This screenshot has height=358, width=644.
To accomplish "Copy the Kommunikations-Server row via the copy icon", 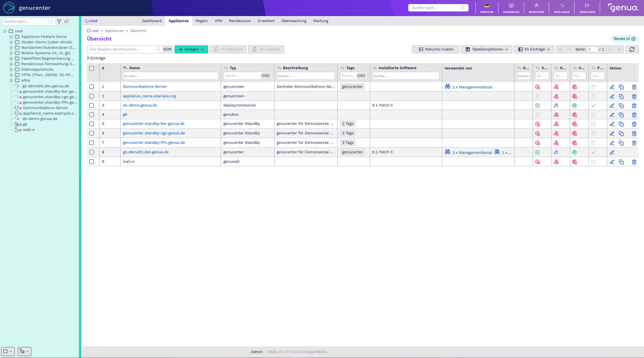I will [x=621, y=87].
